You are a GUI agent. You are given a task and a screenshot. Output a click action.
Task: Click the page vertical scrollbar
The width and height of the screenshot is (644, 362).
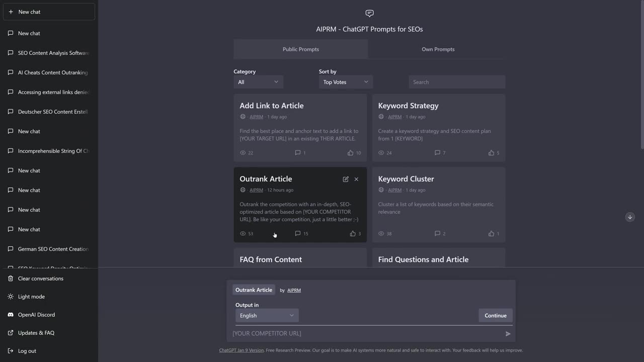click(x=641, y=74)
